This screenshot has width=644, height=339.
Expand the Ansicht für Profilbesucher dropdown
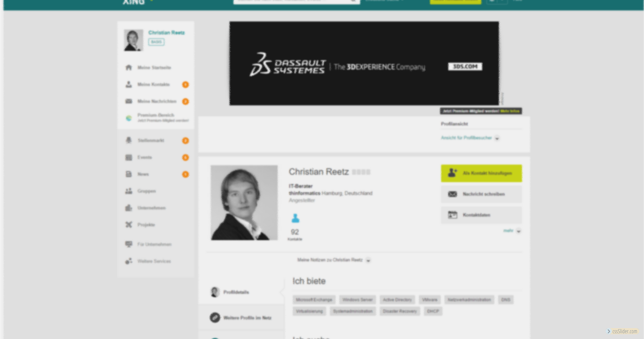(x=497, y=138)
